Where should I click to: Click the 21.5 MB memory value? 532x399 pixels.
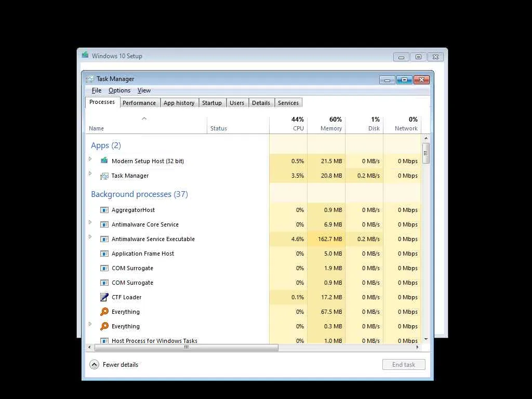coord(331,161)
